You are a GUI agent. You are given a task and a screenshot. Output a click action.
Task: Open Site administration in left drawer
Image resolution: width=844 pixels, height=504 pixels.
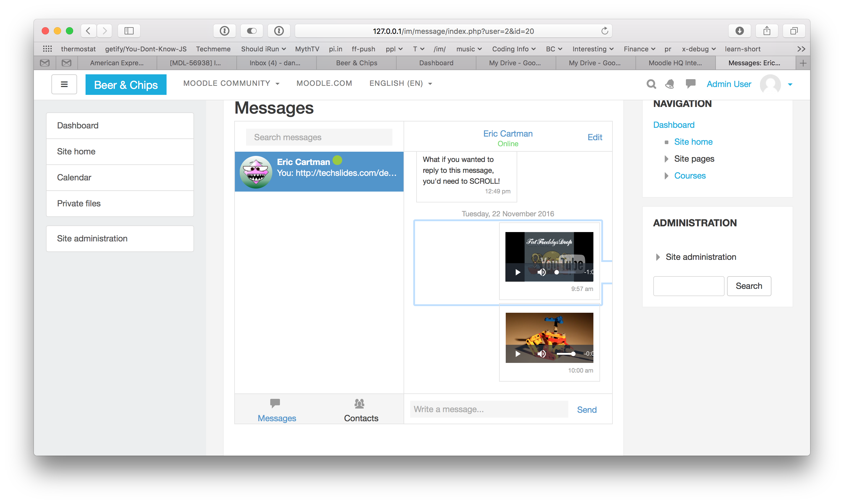point(120,238)
